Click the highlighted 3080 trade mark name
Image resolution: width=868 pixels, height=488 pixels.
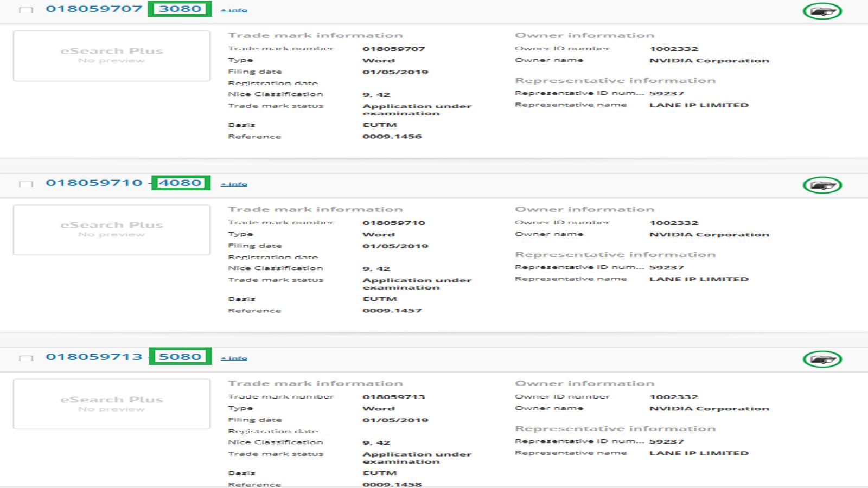pyautogui.click(x=180, y=9)
